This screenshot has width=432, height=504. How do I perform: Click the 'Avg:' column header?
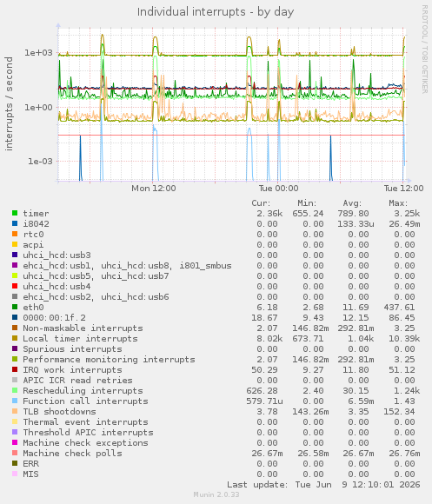pyautogui.click(x=352, y=203)
